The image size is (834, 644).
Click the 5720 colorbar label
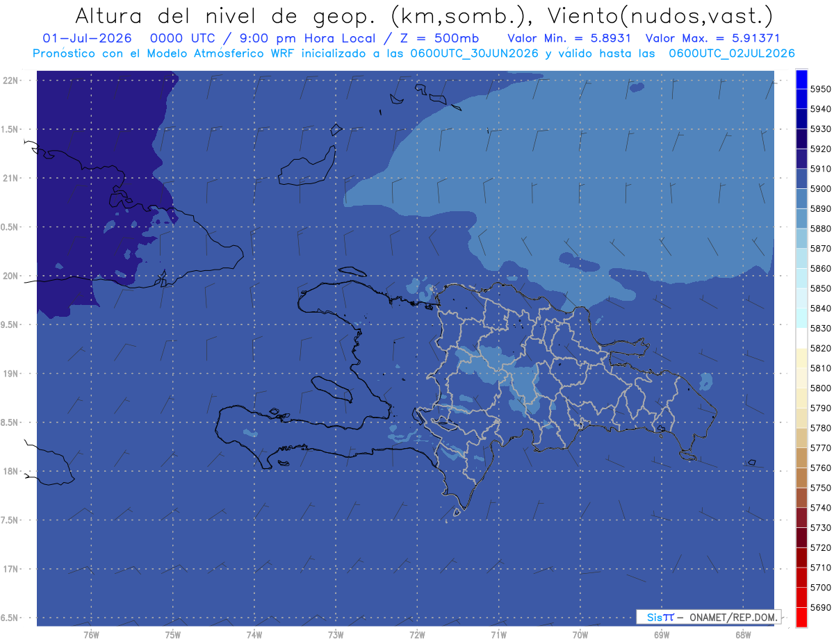tap(821, 548)
